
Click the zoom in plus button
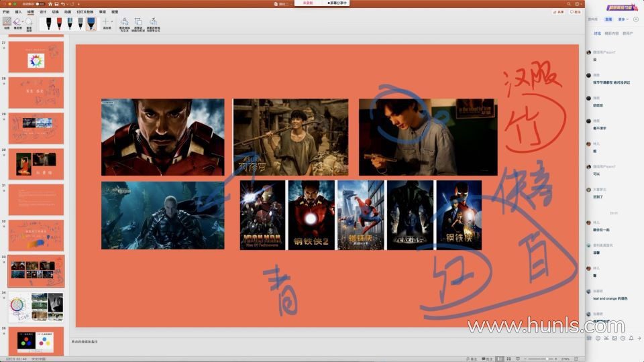(556, 359)
